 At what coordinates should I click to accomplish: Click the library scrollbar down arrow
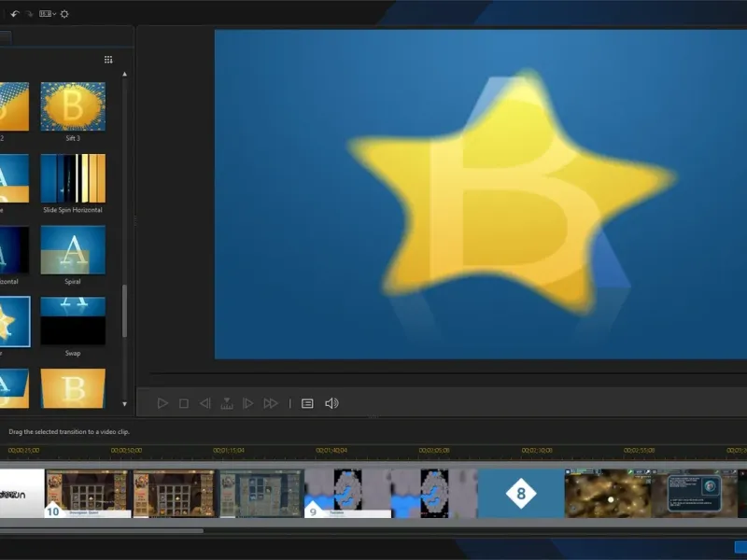point(125,404)
